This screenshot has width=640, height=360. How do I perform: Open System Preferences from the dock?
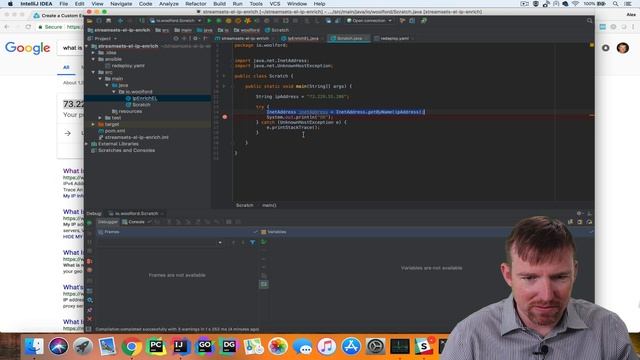point(376,347)
